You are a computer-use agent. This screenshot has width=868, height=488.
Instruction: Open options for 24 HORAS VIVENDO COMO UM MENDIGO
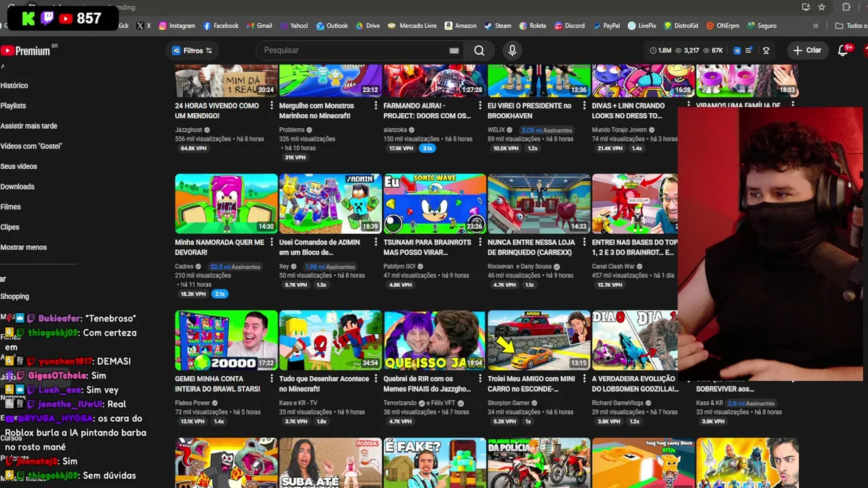tap(272, 106)
